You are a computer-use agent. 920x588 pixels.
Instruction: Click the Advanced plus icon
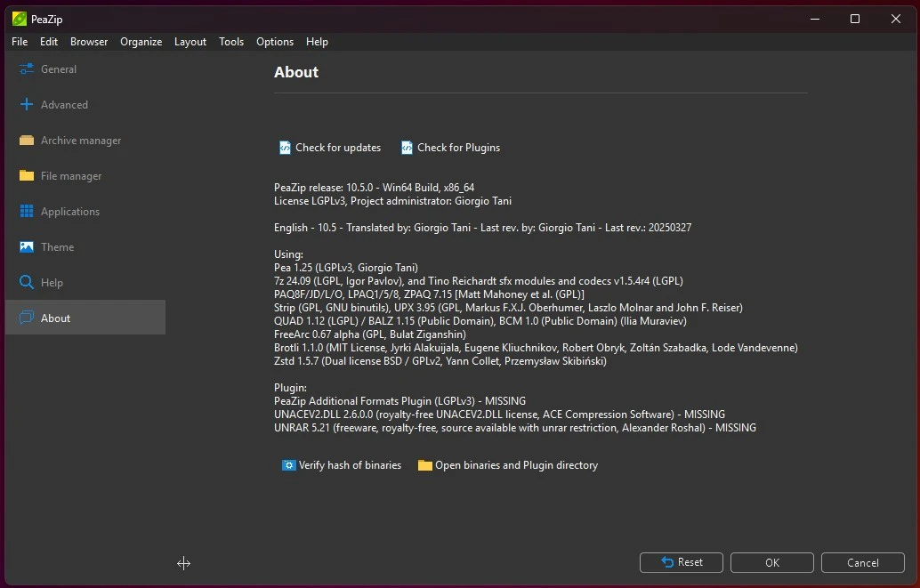[x=27, y=104]
